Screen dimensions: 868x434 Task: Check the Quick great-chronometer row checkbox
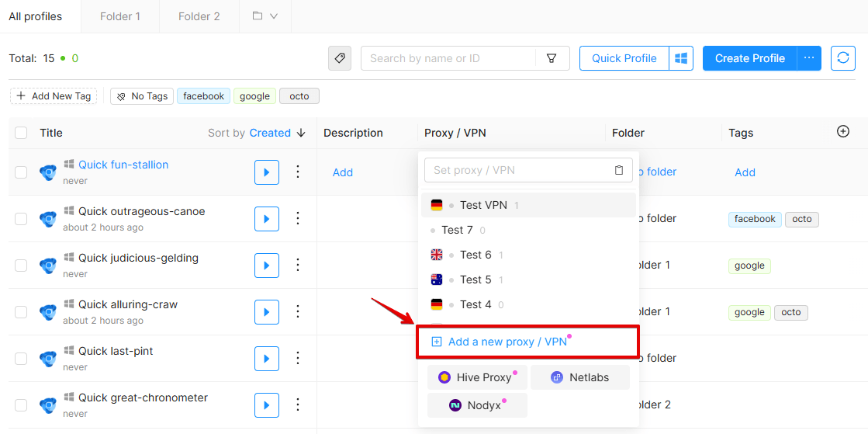21,405
